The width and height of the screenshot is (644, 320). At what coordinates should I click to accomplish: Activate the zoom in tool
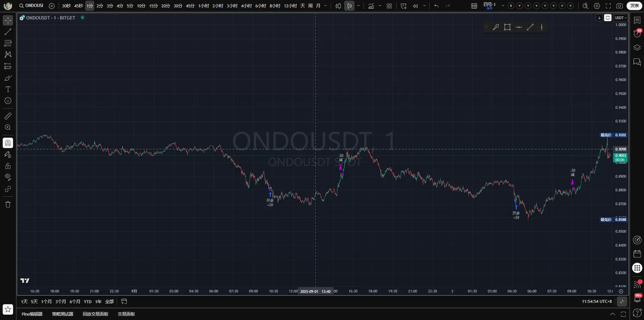(8, 128)
